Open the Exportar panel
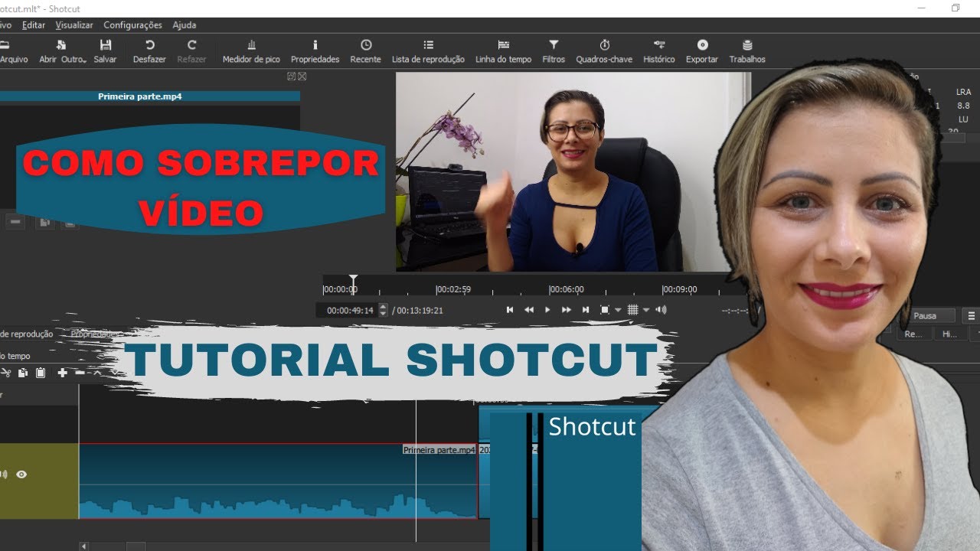Viewport: 980px width, 551px height. click(702, 51)
